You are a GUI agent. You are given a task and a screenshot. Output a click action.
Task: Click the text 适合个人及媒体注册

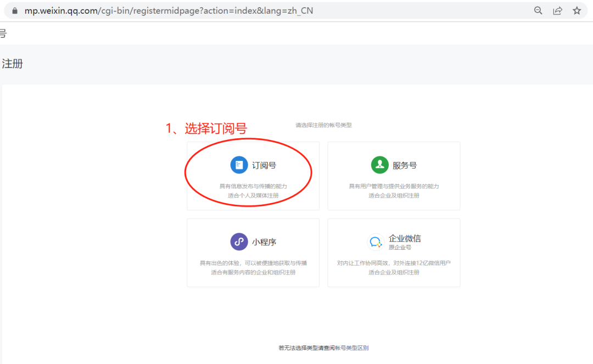point(253,195)
